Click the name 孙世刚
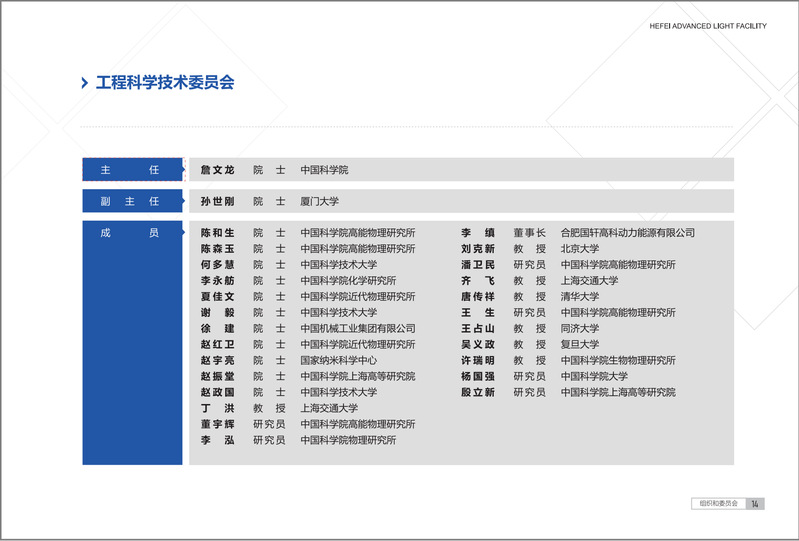 [218, 202]
